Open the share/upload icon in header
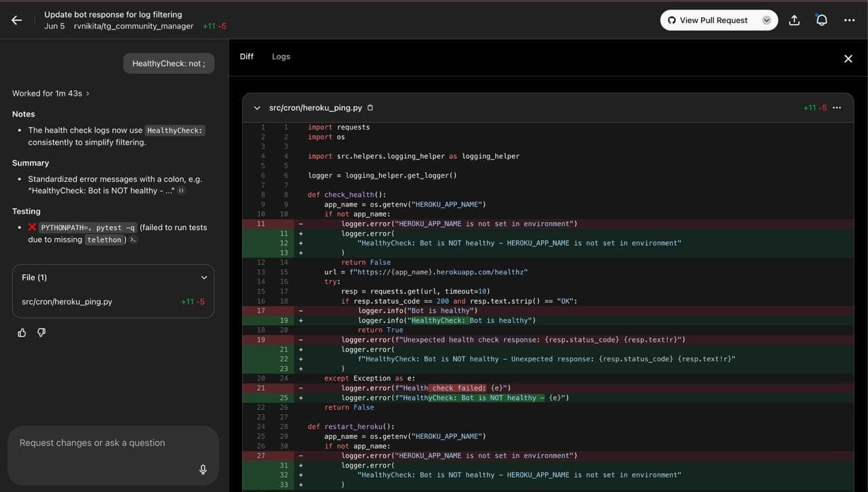The height and width of the screenshot is (492, 868). (794, 20)
